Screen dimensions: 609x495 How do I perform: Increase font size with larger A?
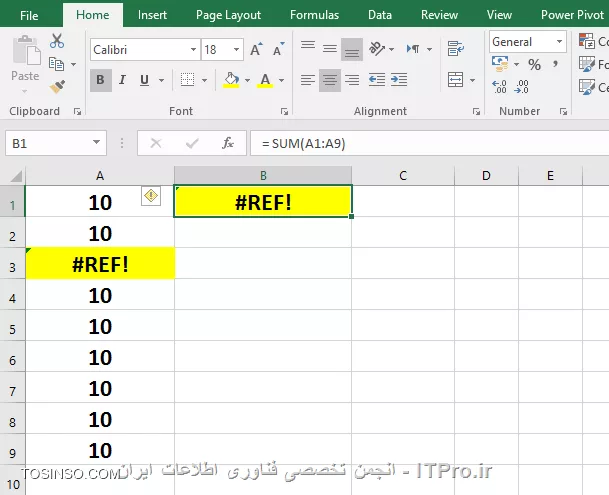point(256,49)
